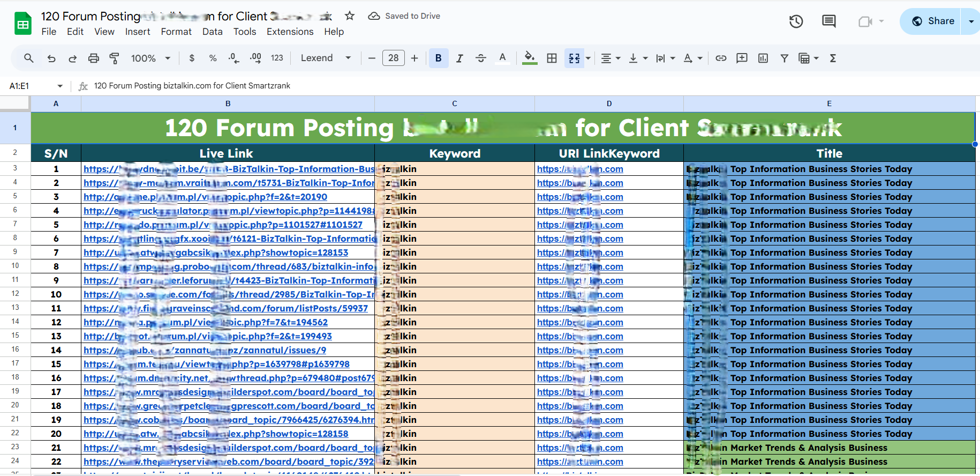Open the Lexend font dropdown
This screenshot has height=476, width=980.
click(x=326, y=58)
